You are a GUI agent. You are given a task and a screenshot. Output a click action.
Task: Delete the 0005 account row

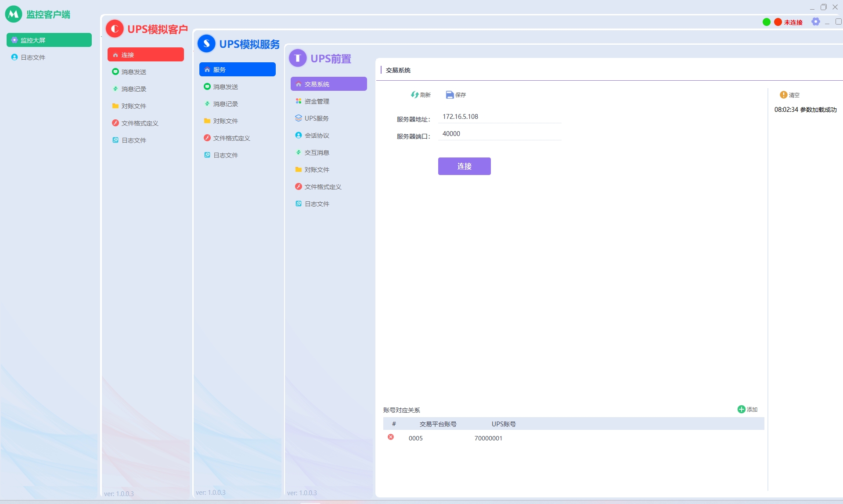click(x=391, y=437)
